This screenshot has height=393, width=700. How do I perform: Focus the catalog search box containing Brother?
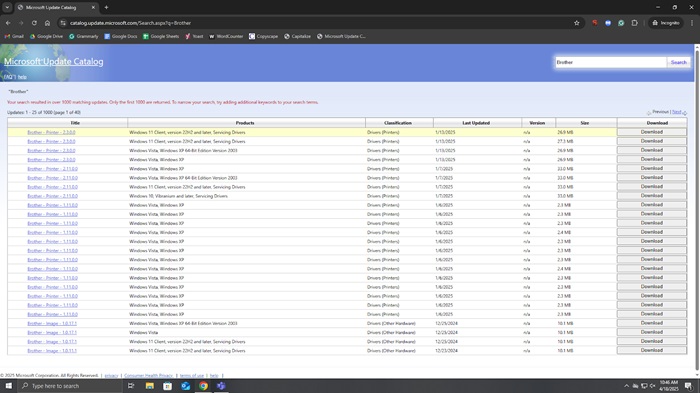pos(610,62)
